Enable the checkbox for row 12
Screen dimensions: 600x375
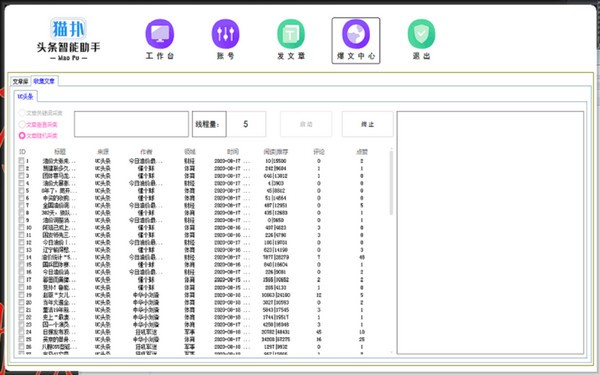[x=21, y=243]
